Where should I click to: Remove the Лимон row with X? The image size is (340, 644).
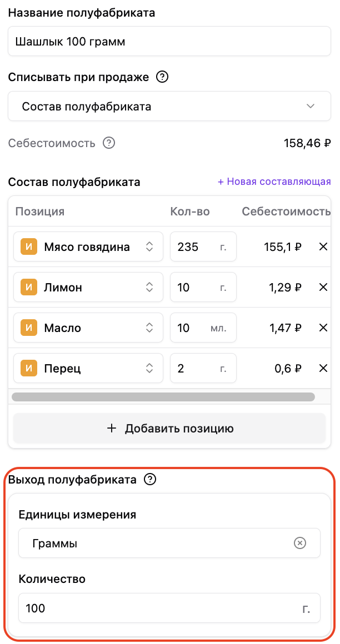coord(323,287)
